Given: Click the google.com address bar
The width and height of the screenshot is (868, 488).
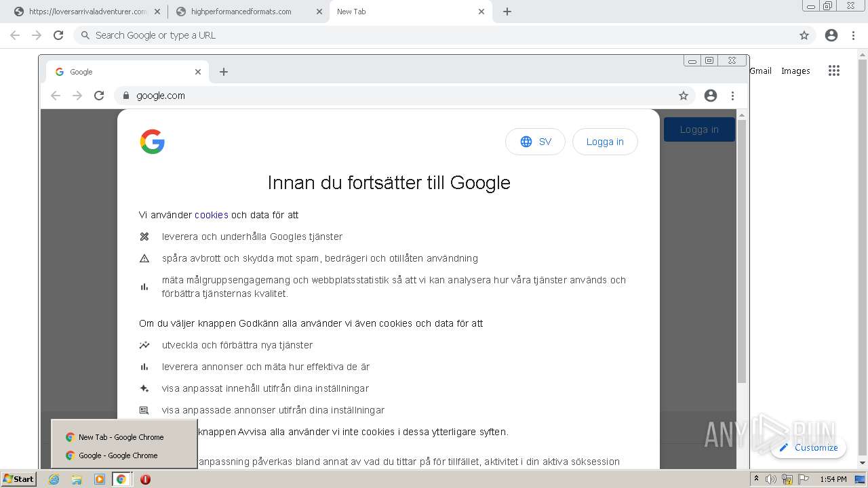Looking at the screenshot, I should (403, 96).
